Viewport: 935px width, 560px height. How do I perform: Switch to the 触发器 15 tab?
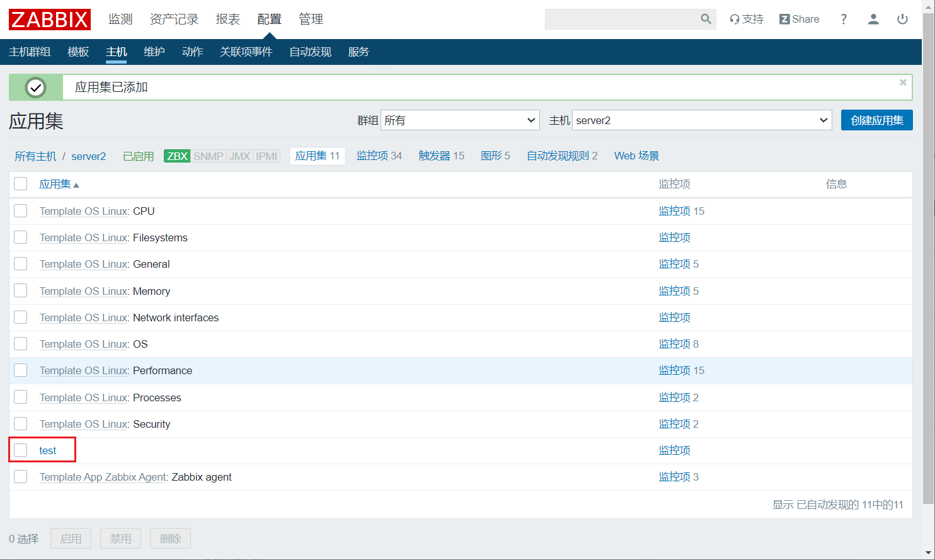pyautogui.click(x=441, y=156)
